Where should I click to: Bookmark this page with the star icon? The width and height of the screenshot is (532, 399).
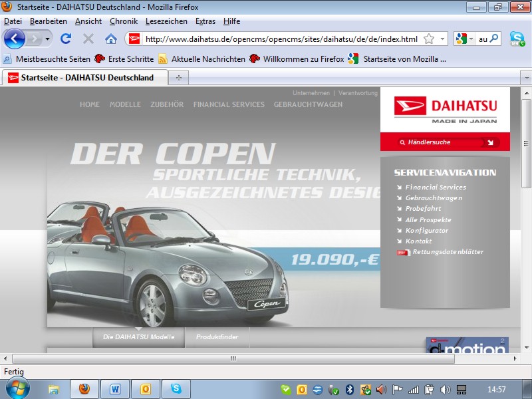coord(429,39)
